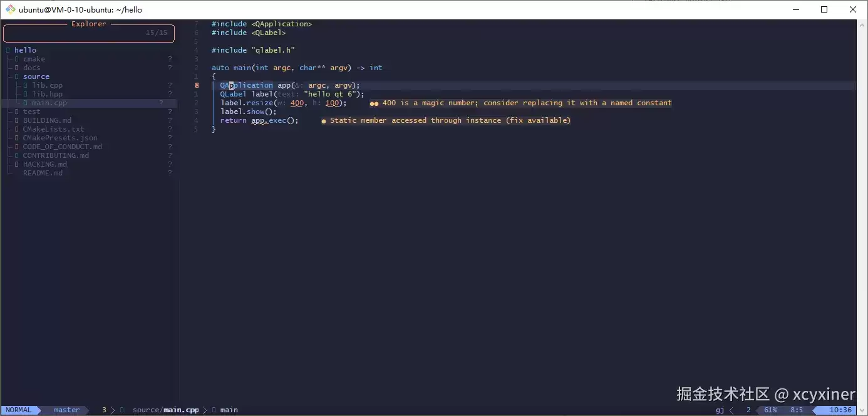Screen dimensions: 868x416
Task: Click source/main.cpp in statusline breadcrumb
Action: [165, 410]
